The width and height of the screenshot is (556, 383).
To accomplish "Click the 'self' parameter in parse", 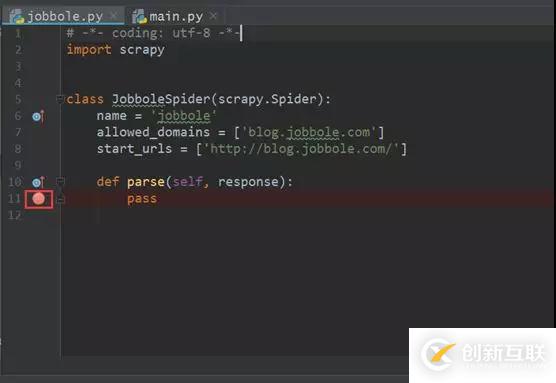I will coord(188,182).
